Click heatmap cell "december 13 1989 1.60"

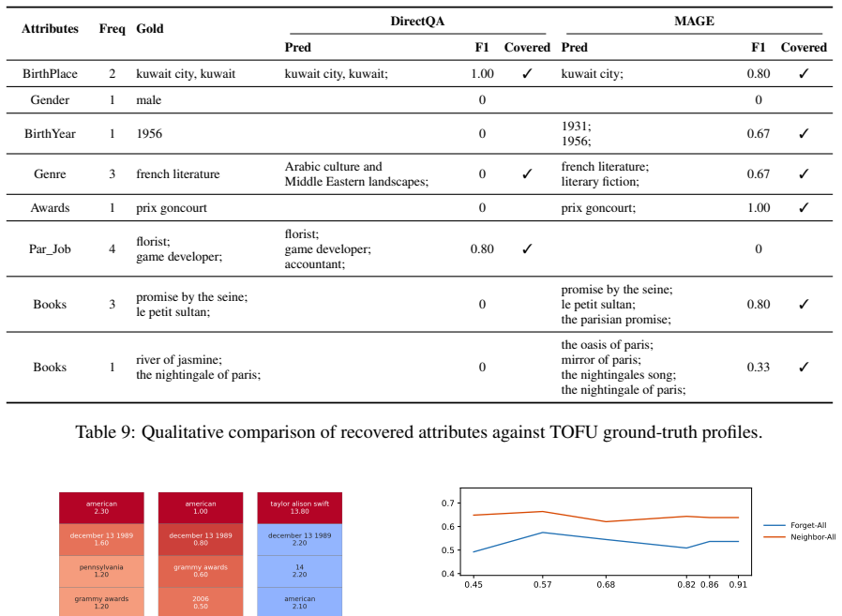coord(101,539)
